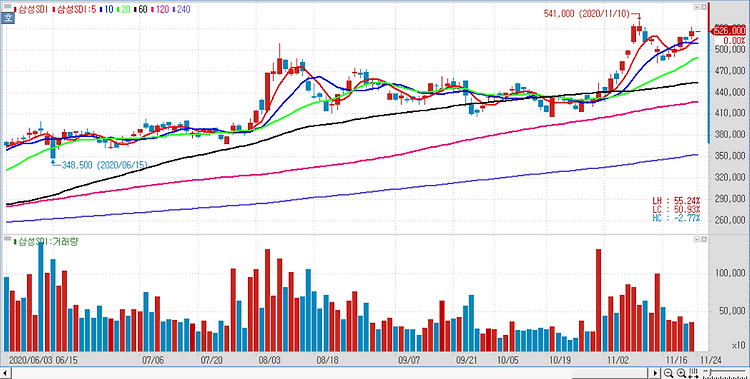Viewport: 750px width, 379px height.
Task: Close the price chart pane
Action: coord(704,7)
